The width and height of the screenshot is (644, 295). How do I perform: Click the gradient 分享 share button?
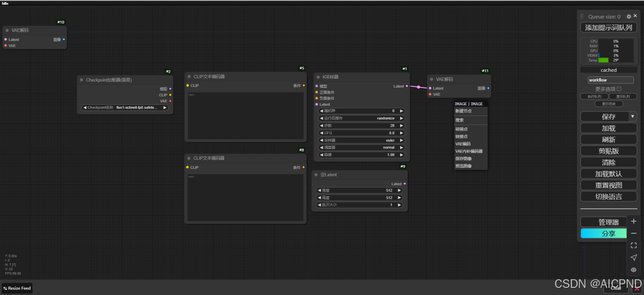pyautogui.click(x=604, y=233)
